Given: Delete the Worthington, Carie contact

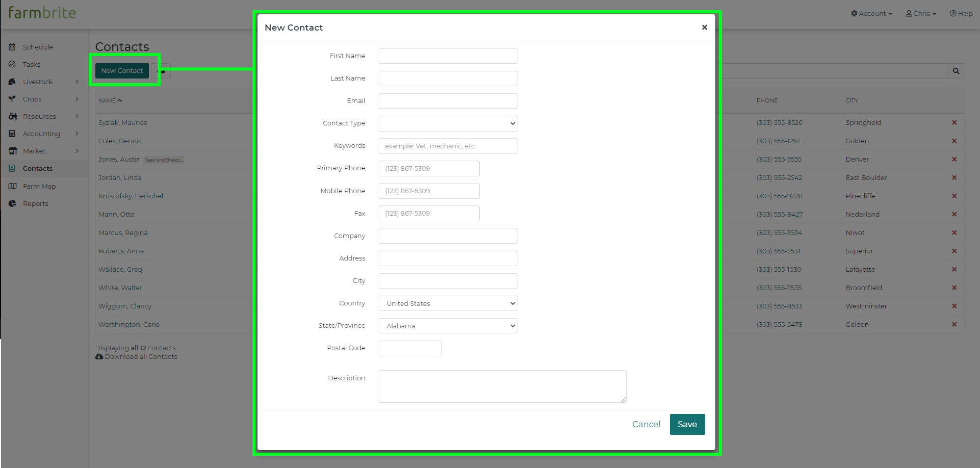Looking at the screenshot, I should coord(954,324).
